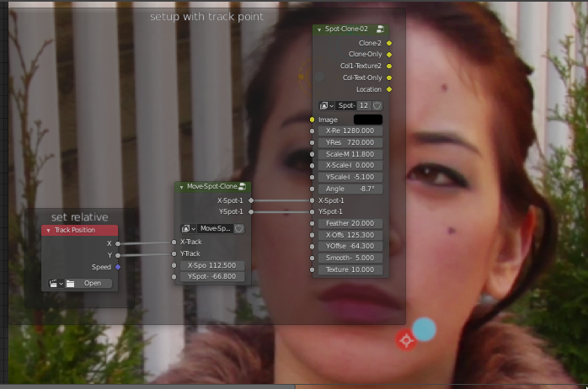
Task: Click the group icon in Spot-Clone-02 header
Action: pos(380,29)
